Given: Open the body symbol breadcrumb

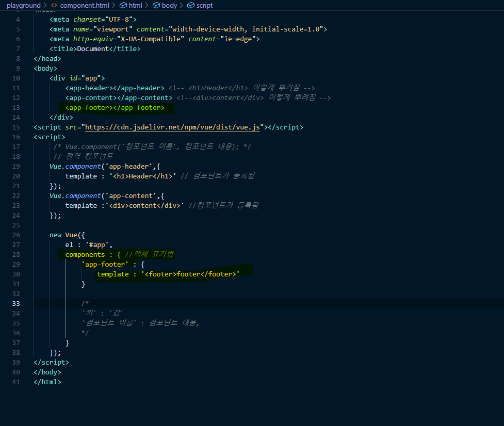Looking at the screenshot, I should click(x=169, y=6).
